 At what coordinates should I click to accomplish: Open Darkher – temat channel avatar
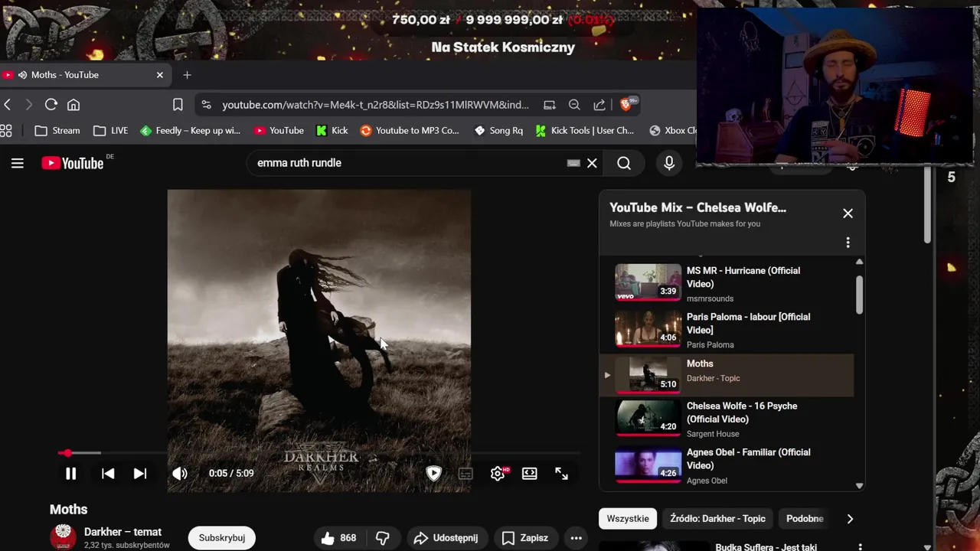coord(63,537)
